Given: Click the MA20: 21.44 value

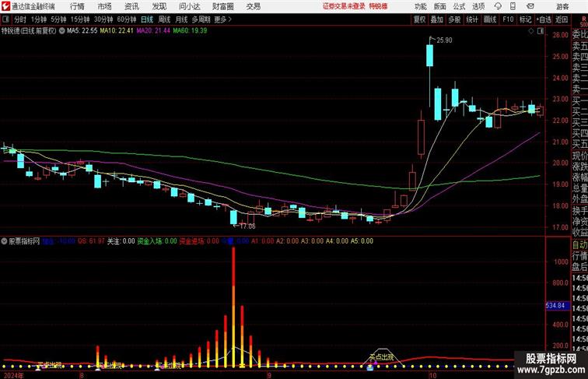Looking at the screenshot, I should pyautogui.click(x=153, y=31).
